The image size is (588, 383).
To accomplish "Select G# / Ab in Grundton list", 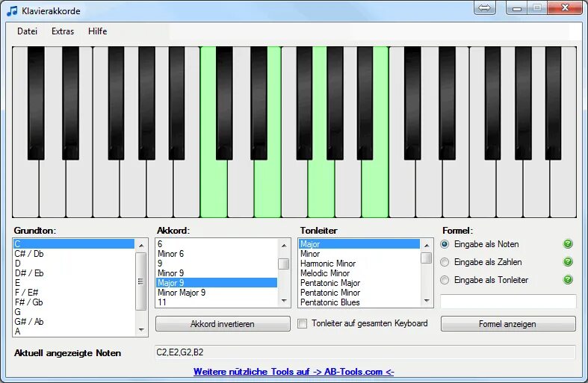I will pos(74,322).
